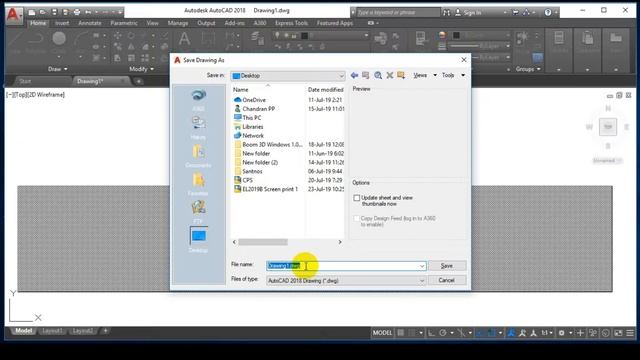Select the CPS file entry
Image resolution: width=640 pixels, height=360 pixels.
[x=243, y=180]
